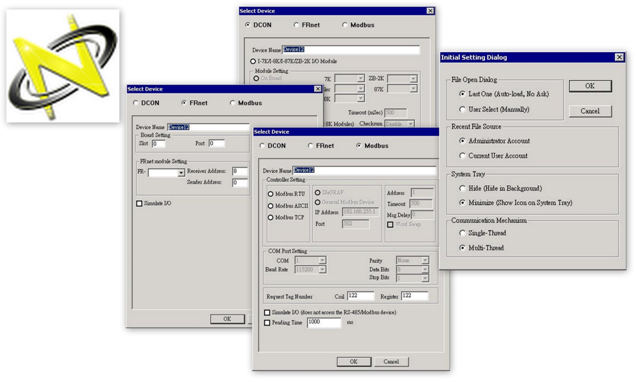Click OK at the bottom of the Modbus dialog
637x382 pixels.
pyautogui.click(x=354, y=361)
